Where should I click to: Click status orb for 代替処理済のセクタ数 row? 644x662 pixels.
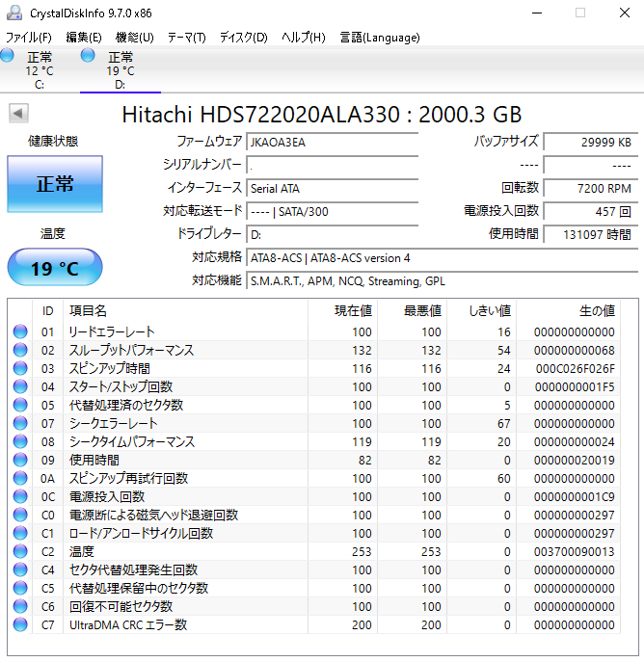coord(20,406)
